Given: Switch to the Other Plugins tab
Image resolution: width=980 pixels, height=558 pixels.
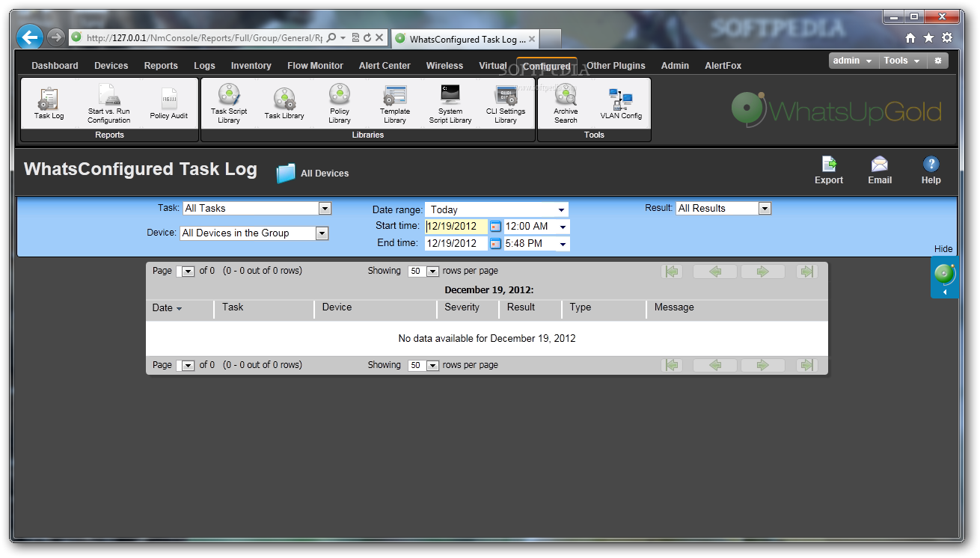Looking at the screenshot, I should point(616,66).
